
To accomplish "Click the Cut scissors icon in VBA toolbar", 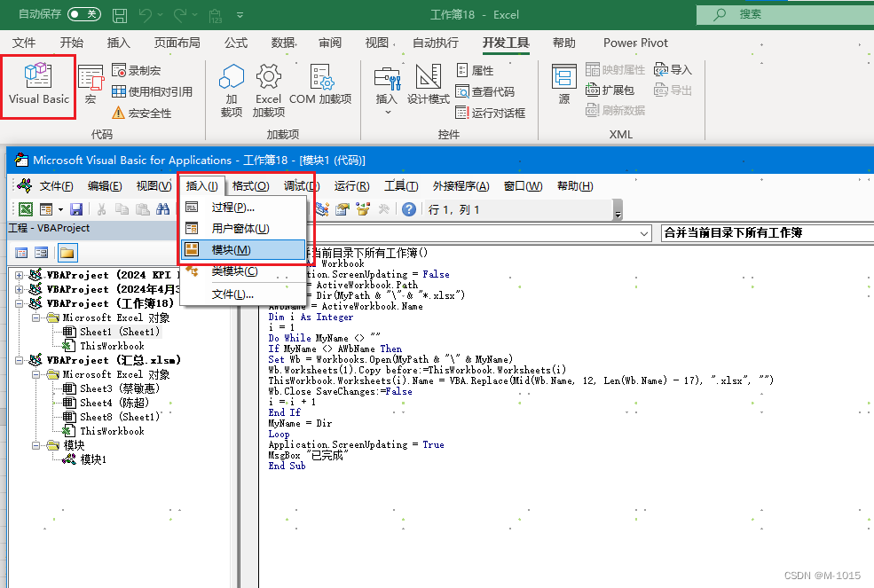I will tap(101, 209).
